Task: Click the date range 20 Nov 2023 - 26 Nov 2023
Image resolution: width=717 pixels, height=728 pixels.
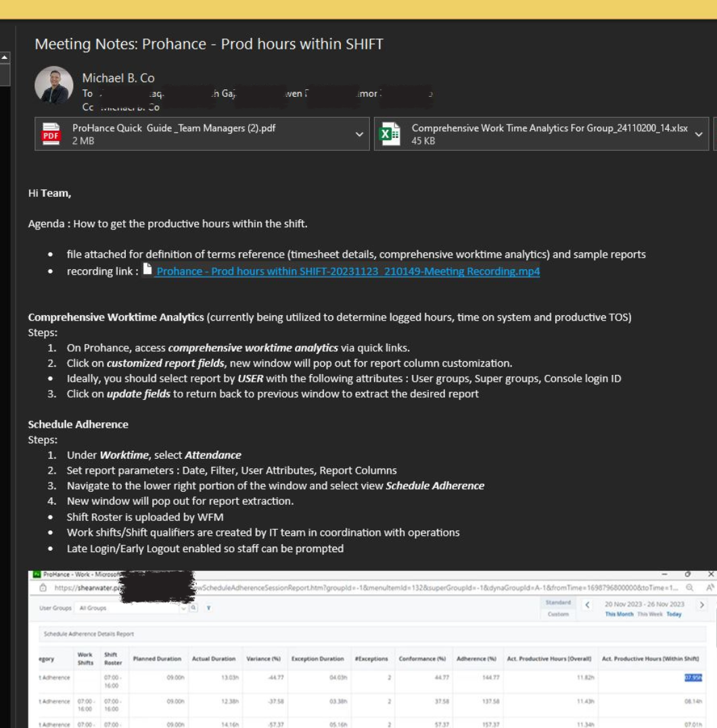Action: 644,604
